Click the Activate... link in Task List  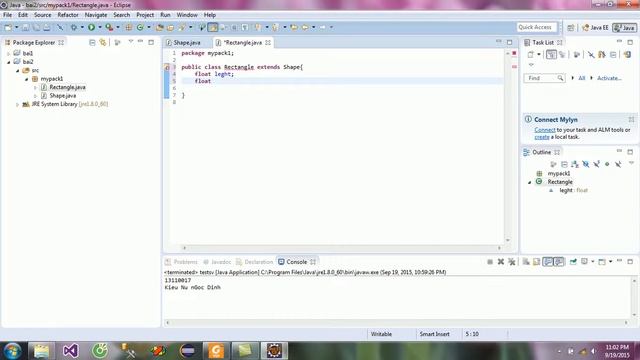tap(609, 78)
